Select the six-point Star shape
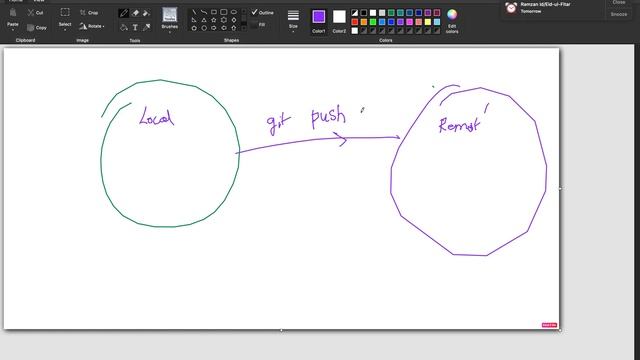The height and width of the screenshot is (360, 640). click(224, 20)
